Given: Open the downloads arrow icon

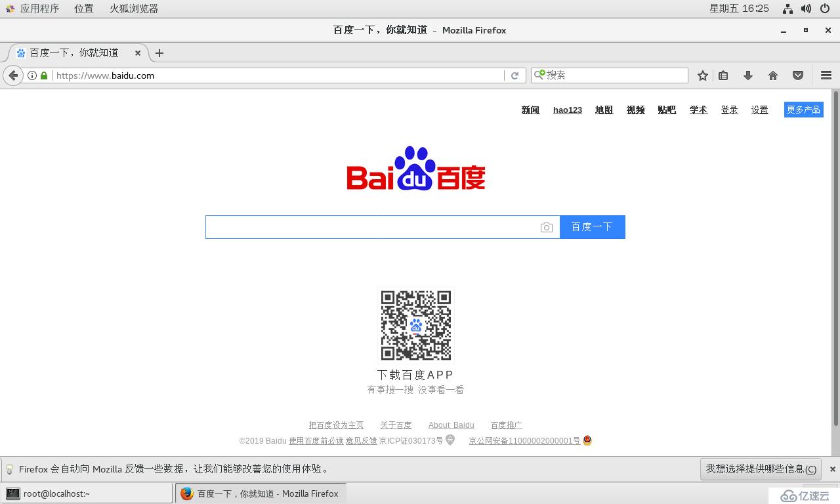Looking at the screenshot, I should tap(748, 75).
